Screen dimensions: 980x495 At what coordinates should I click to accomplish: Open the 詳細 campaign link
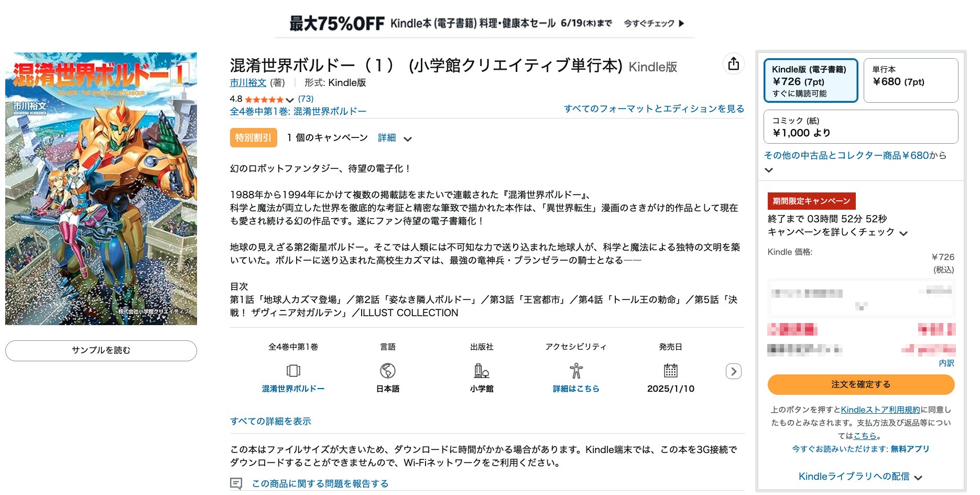click(387, 137)
